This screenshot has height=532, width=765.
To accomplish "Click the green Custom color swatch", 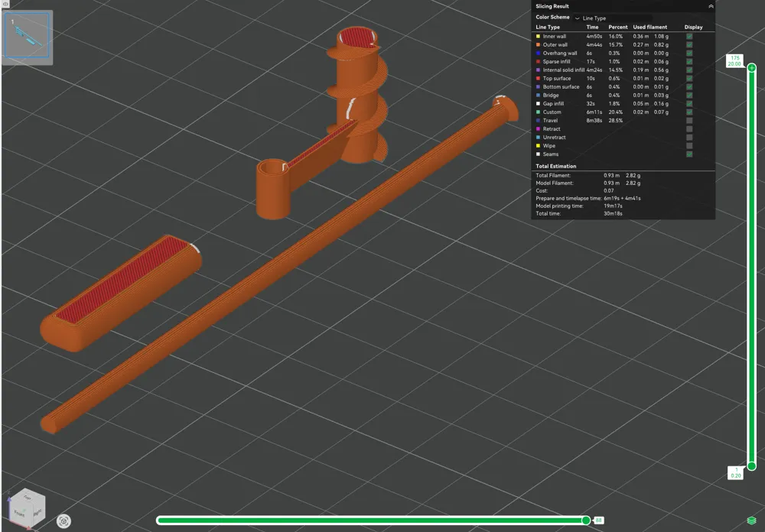I will [538, 112].
